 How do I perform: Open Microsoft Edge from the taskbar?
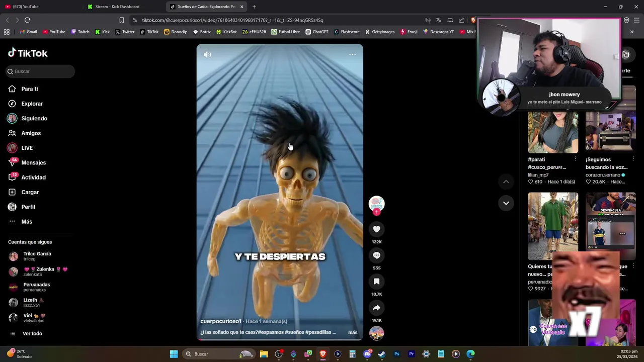pos(470,354)
